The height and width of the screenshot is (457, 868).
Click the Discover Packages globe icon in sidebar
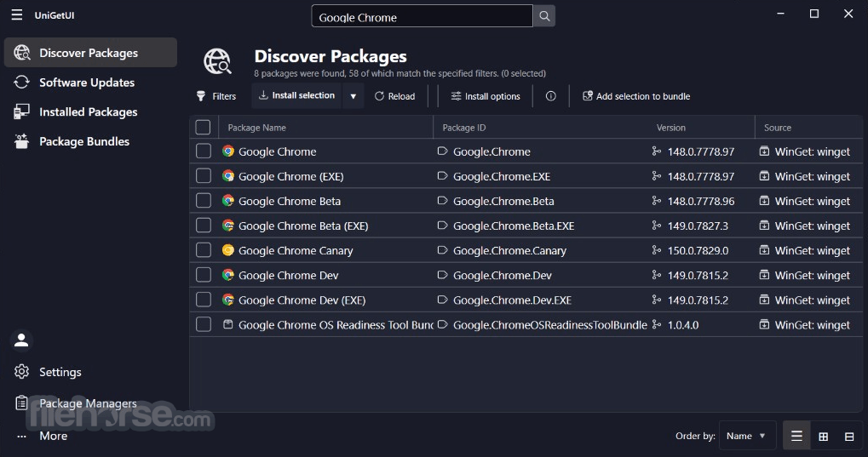21,53
